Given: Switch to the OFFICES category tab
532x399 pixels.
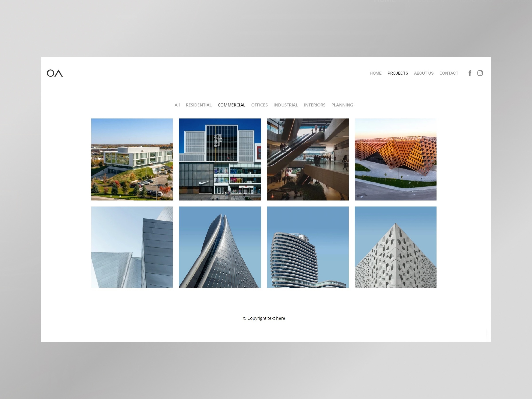Looking at the screenshot, I should coord(259,105).
